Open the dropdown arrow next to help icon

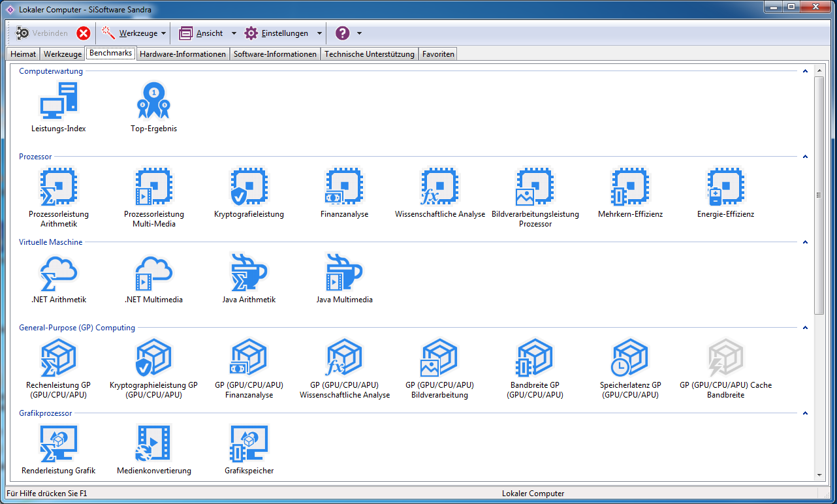[359, 33]
